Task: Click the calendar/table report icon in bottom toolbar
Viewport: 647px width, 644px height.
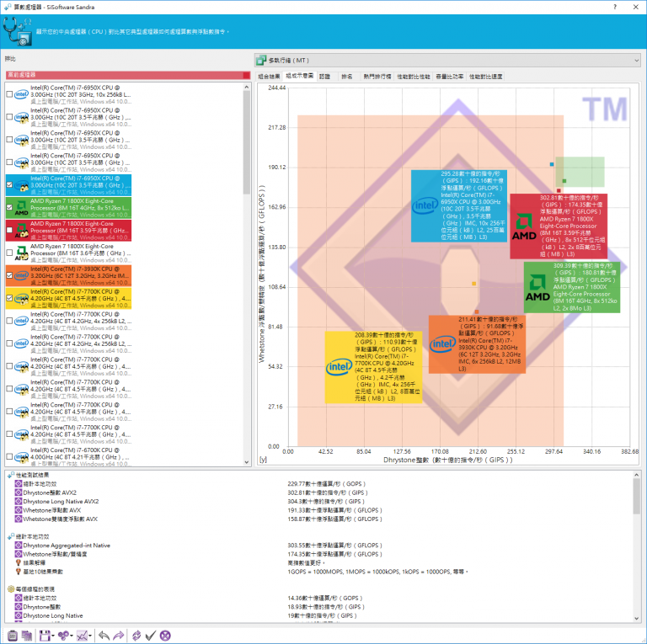Action: 27,636
